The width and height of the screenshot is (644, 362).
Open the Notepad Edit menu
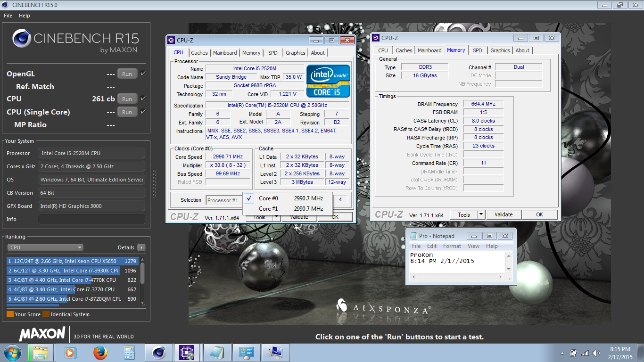point(432,246)
